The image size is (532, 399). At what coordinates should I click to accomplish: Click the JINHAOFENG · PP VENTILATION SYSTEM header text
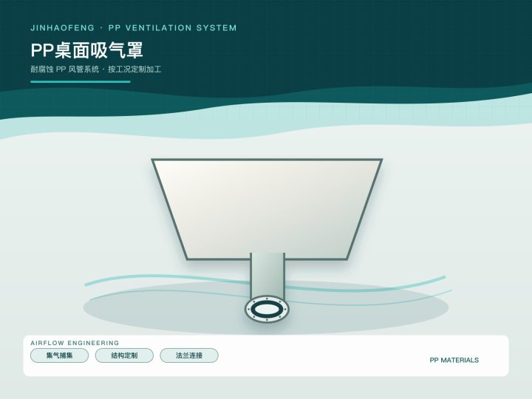tap(133, 28)
